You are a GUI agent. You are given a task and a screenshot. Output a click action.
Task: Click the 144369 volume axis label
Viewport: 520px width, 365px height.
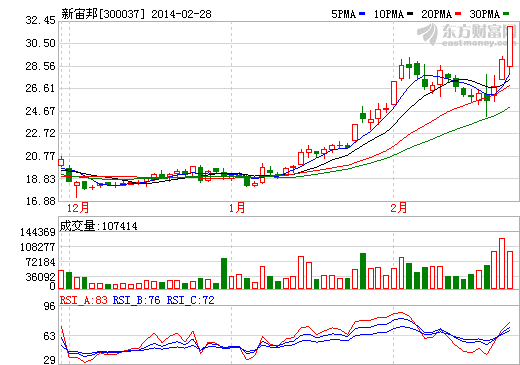pyautogui.click(x=38, y=232)
